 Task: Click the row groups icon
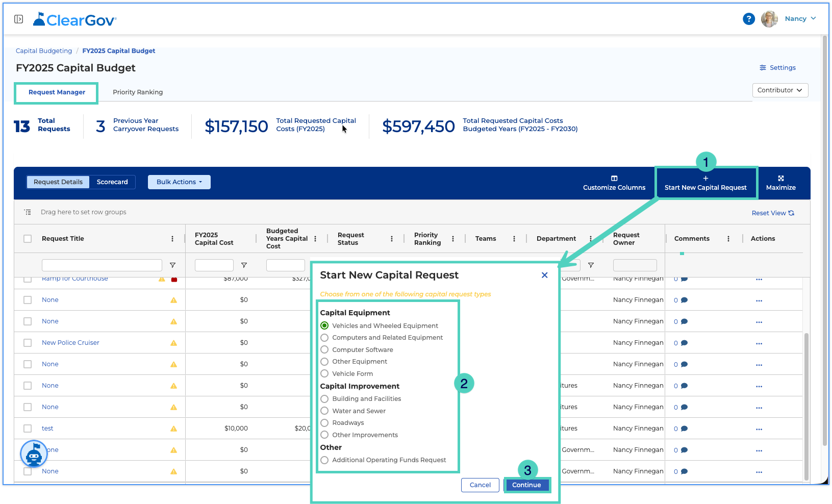(28, 212)
